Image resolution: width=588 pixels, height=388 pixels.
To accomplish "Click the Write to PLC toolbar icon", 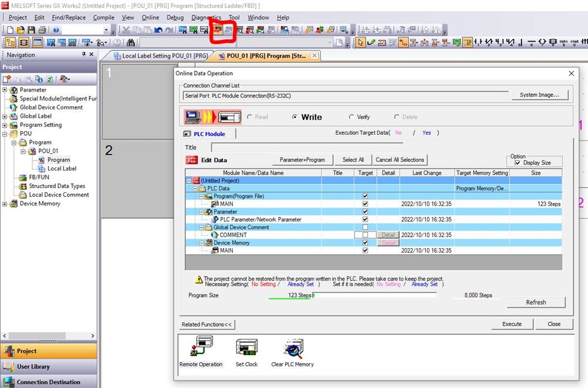I will (218, 30).
